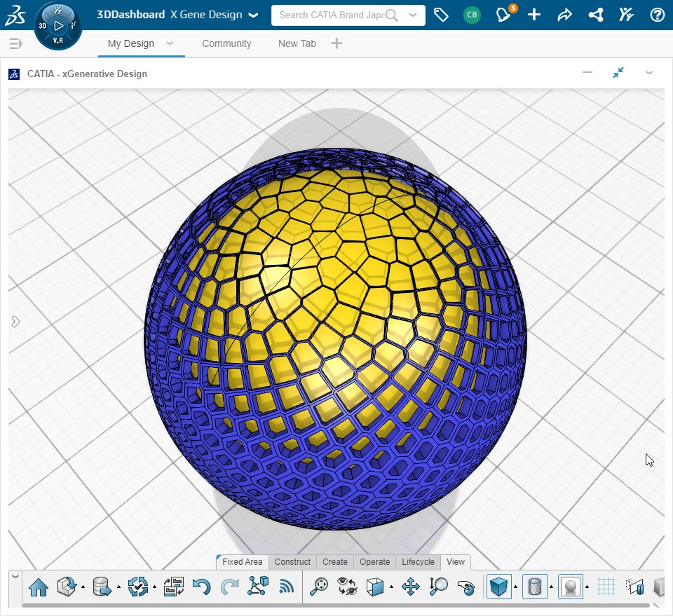This screenshot has height=616, width=673.
Task: Open the CB user profile avatar
Action: [x=472, y=15]
